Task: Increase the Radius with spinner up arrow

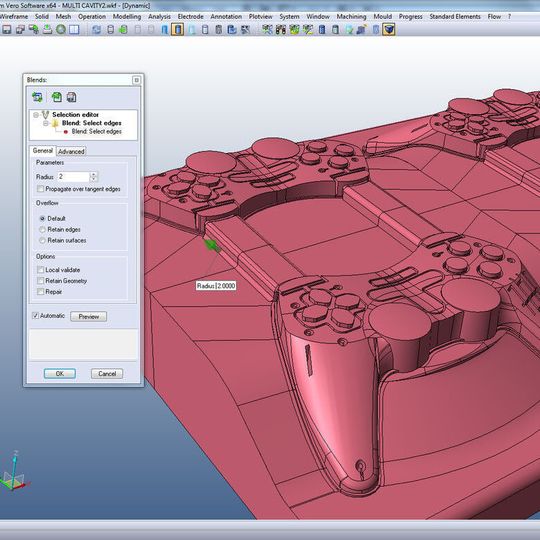Action: coord(94,174)
